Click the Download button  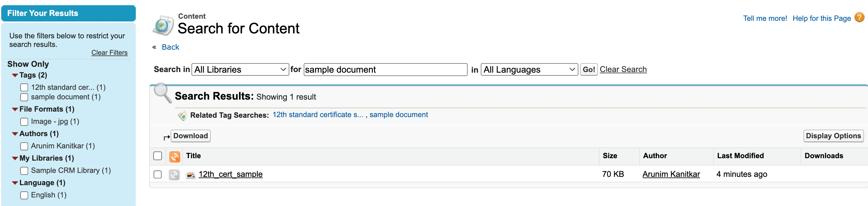[190, 136]
